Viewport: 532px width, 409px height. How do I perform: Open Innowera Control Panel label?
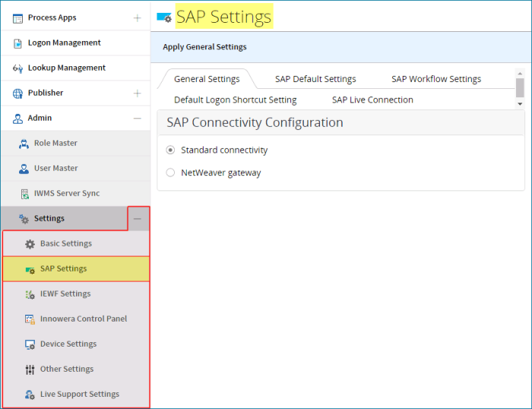pos(84,319)
